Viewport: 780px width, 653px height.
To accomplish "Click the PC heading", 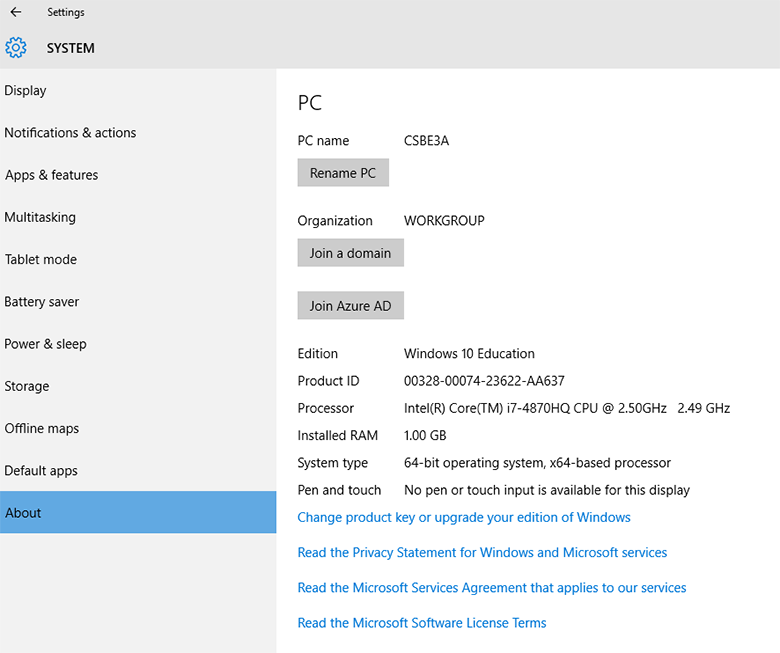I will 310,103.
